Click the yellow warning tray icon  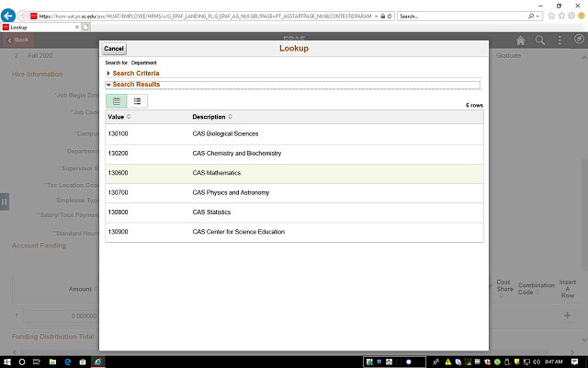tap(448, 362)
